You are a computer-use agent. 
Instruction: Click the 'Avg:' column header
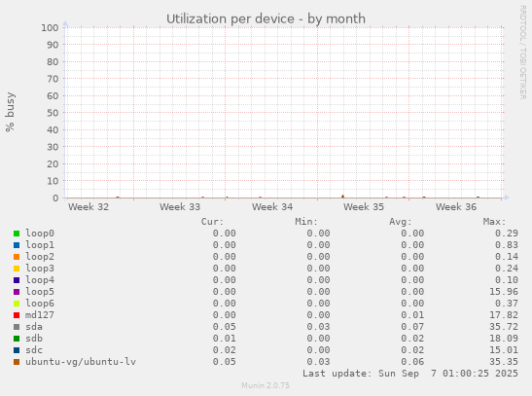[x=401, y=222]
